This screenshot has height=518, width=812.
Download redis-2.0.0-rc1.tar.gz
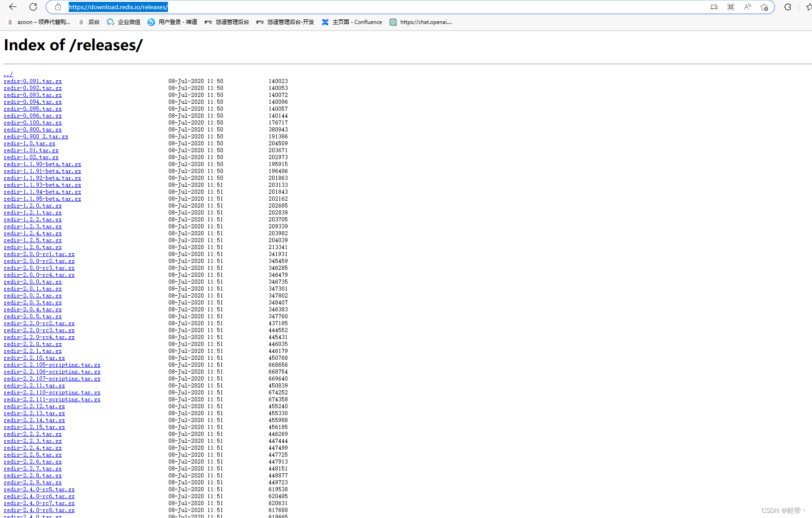39,254
